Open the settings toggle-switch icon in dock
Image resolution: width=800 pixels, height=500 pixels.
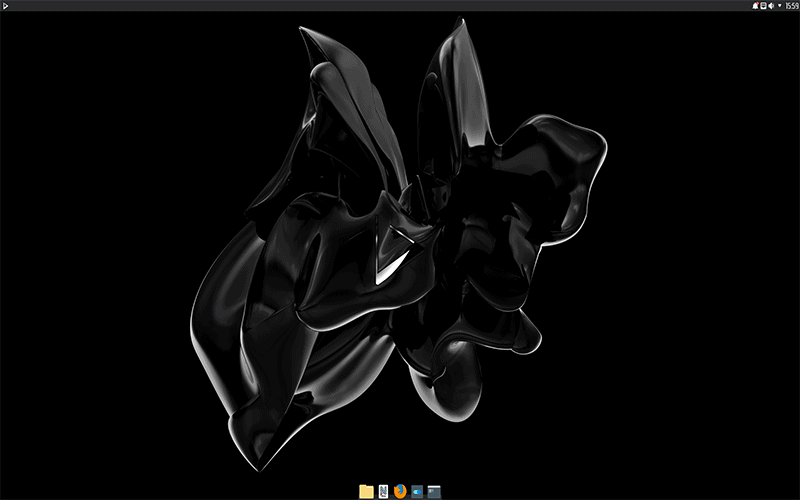point(417,491)
